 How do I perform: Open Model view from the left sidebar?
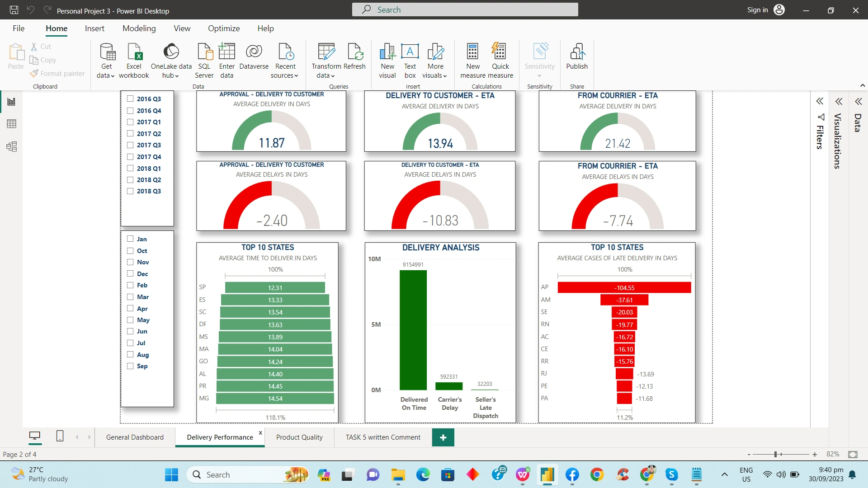coord(11,146)
